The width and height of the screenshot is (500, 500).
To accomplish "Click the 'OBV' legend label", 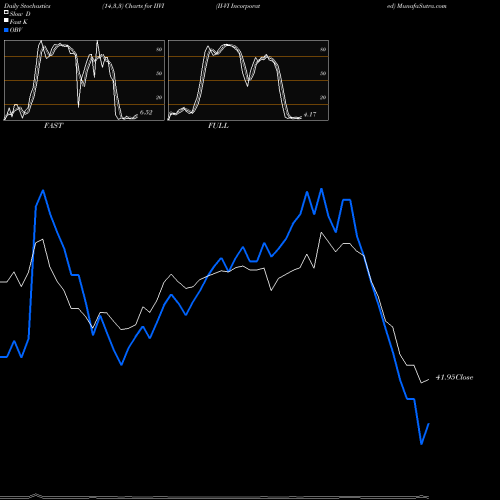I will click(16, 30).
